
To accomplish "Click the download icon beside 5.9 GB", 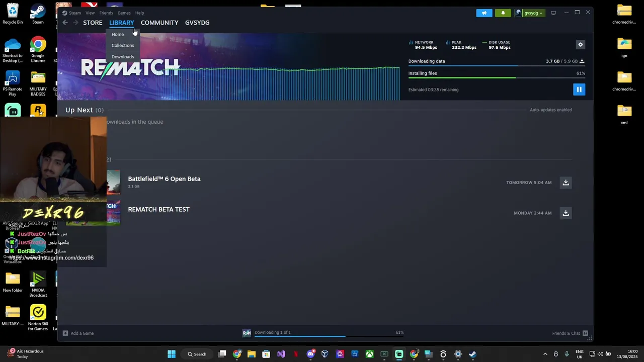I will pyautogui.click(x=582, y=61).
